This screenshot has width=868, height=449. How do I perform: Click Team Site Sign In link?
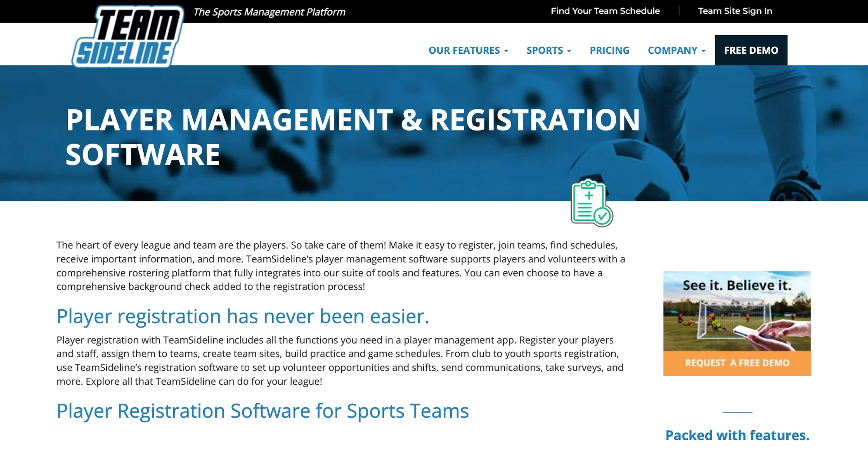(735, 11)
